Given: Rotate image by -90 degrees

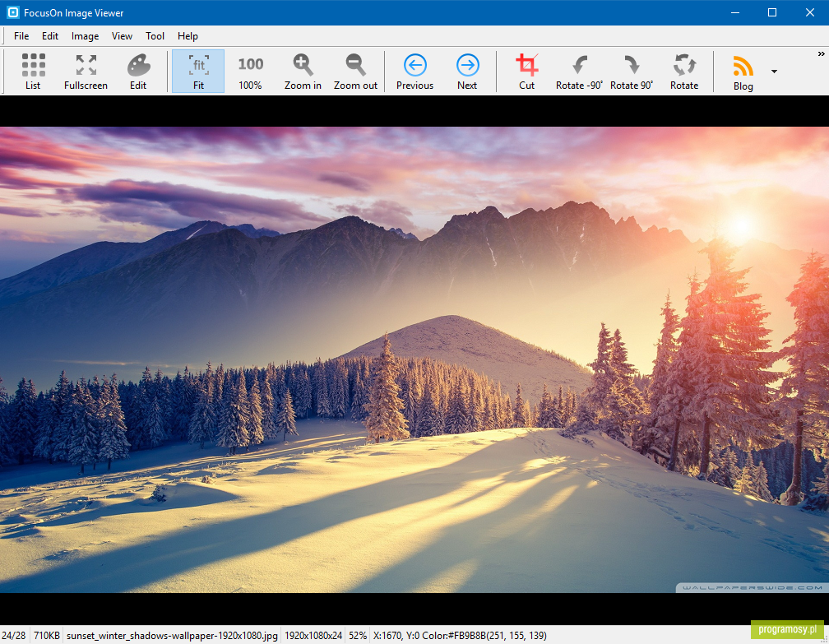Looking at the screenshot, I should point(579,72).
